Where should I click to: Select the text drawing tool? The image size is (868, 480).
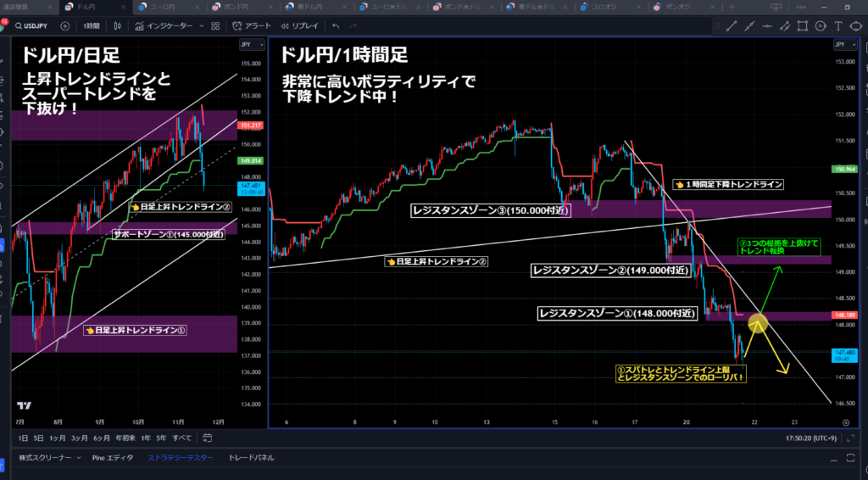838,25
